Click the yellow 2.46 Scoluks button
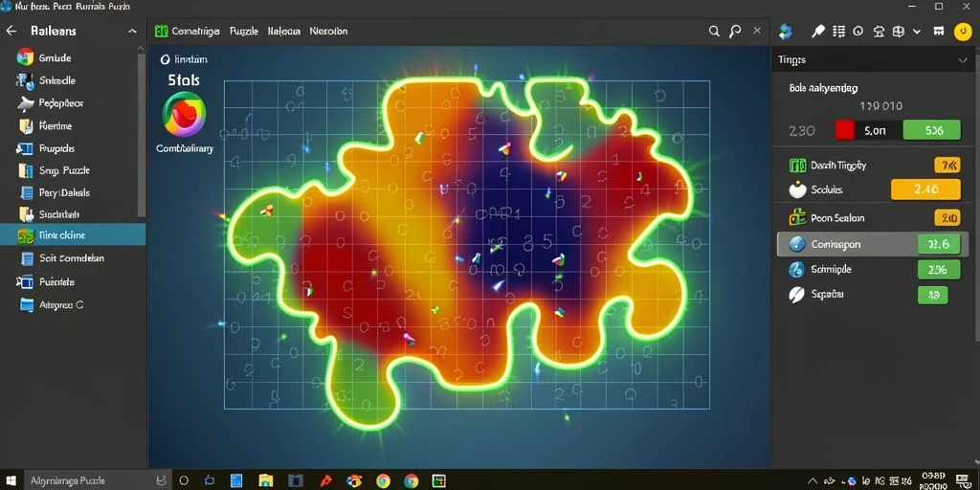The height and width of the screenshot is (490, 980). [925, 190]
